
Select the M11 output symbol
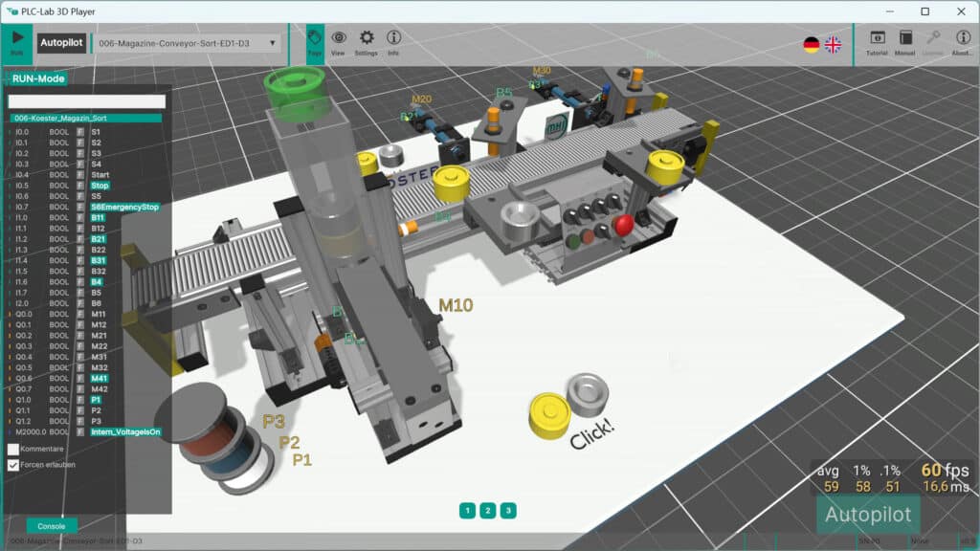[x=99, y=314]
